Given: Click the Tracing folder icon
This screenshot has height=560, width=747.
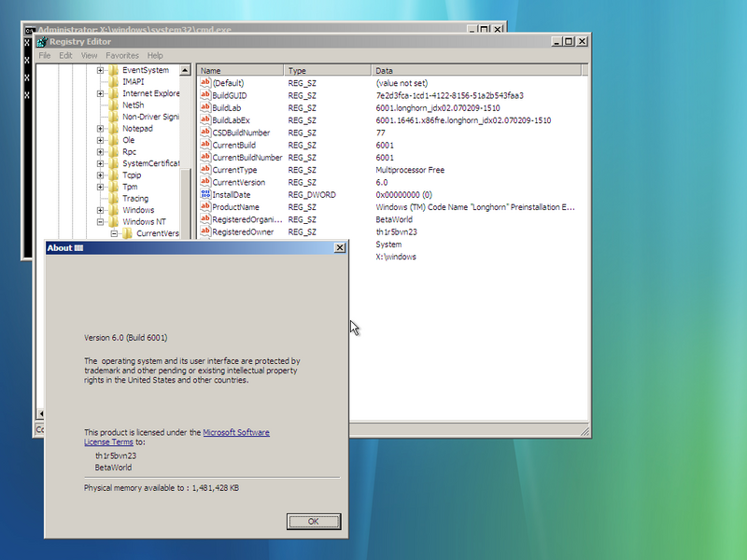Looking at the screenshot, I should (113, 198).
